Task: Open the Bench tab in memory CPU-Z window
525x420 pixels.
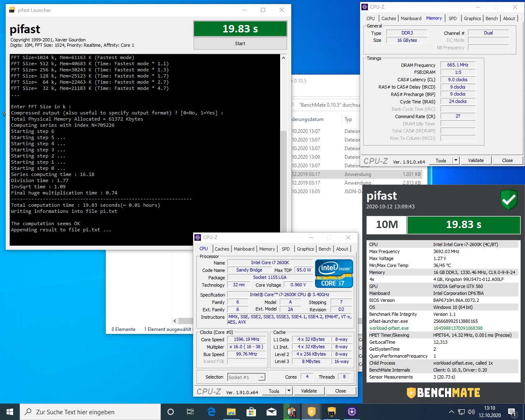Action: coord(492,18)
